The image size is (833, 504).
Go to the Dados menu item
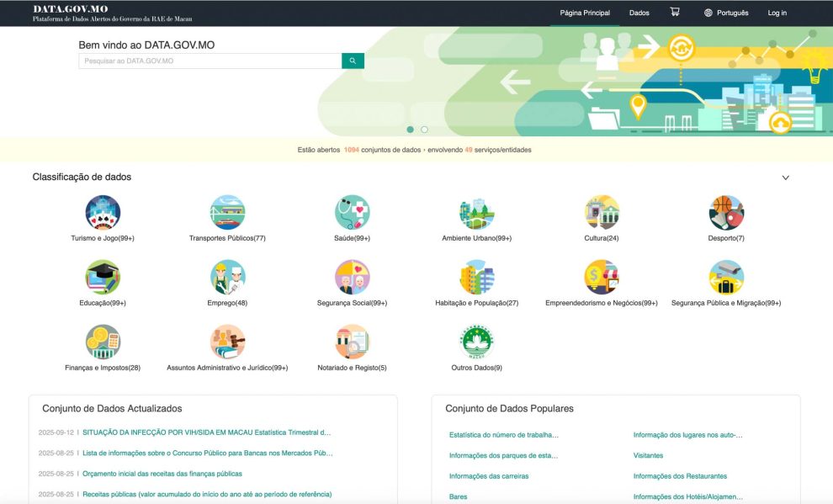tap(639, 13)
